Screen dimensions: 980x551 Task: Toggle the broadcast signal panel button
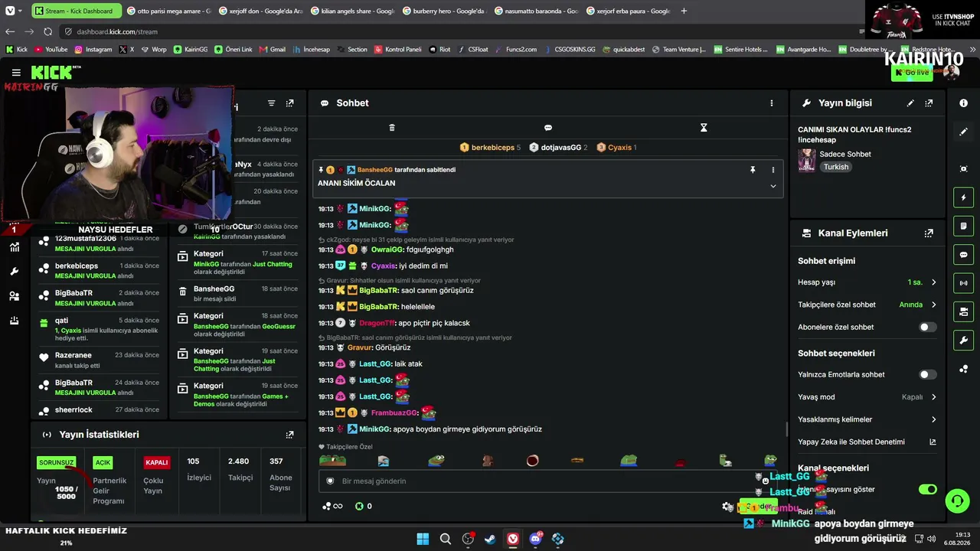(963, 283)
